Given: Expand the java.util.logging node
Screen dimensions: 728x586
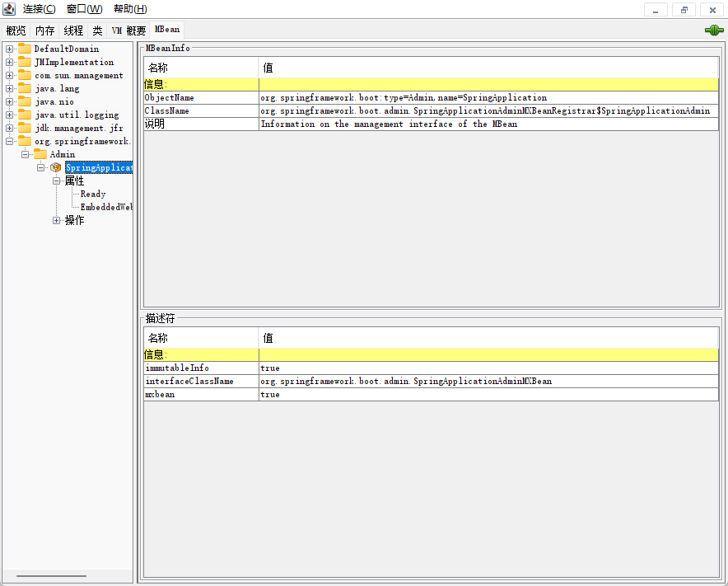Looking at the screenshot, I should coord(9,115).
